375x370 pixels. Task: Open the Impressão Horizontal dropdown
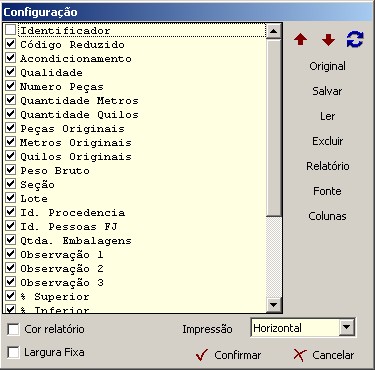tap(346, 328)
